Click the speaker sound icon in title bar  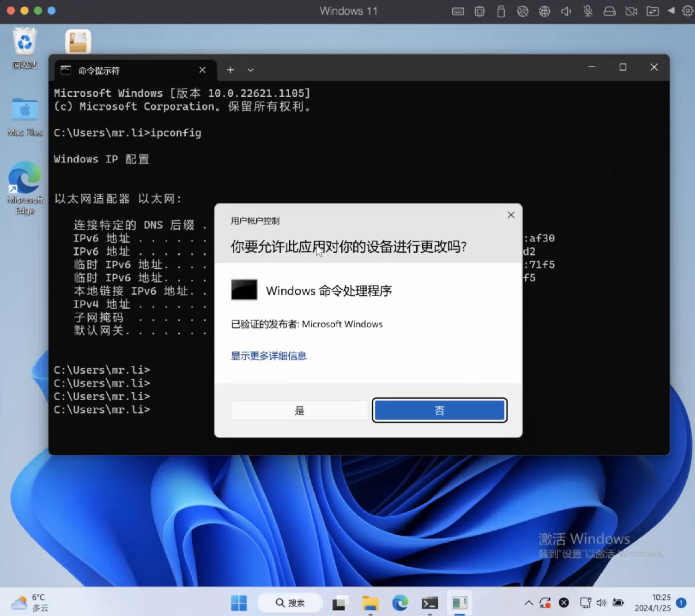[x=566, y=11]
